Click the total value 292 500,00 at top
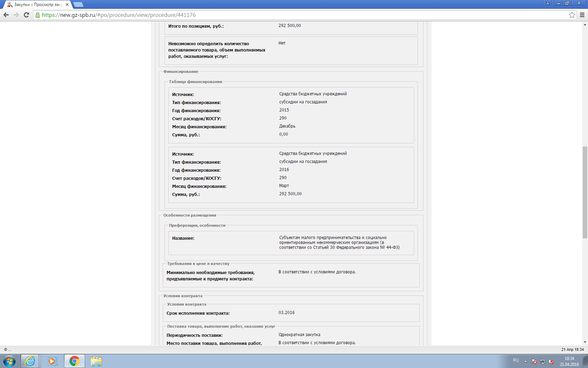The image size is (588, 368). point(289,26)
